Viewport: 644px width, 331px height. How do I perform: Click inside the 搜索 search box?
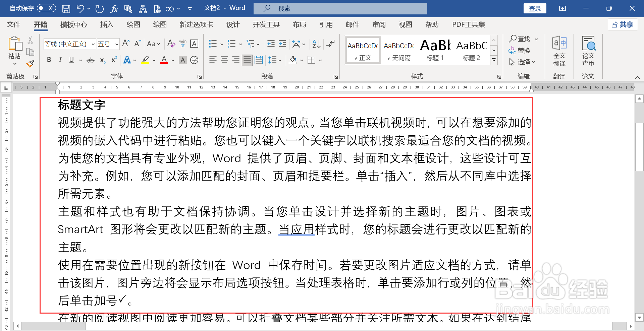340,8
